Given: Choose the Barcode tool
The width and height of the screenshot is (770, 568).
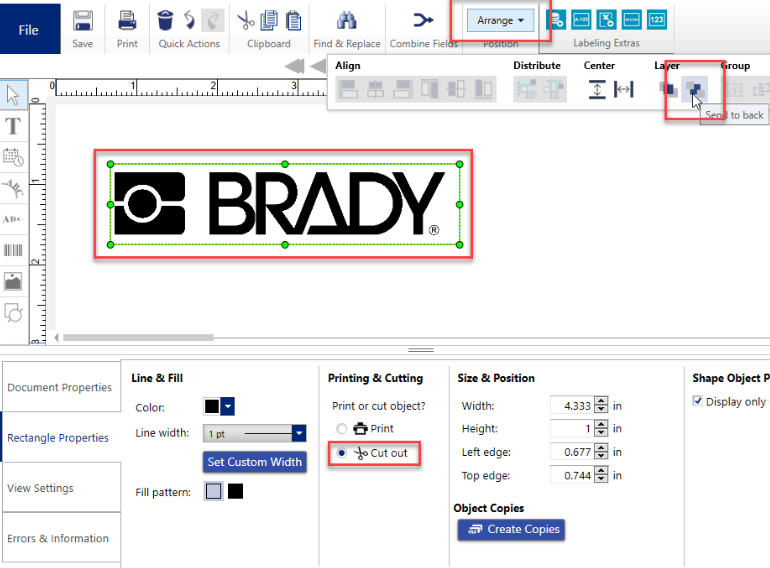Looking at the screenshot, I should pos(14,251).
